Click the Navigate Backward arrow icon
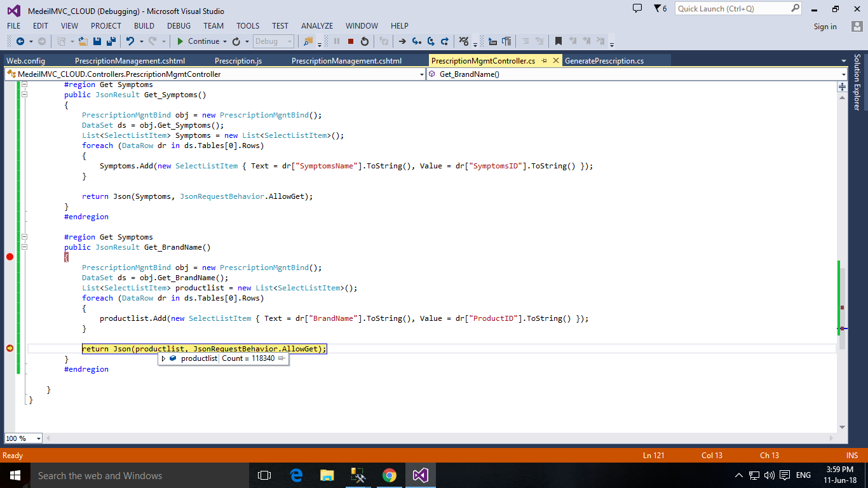This screenshot has height=488, width=868. pos(20,41)
